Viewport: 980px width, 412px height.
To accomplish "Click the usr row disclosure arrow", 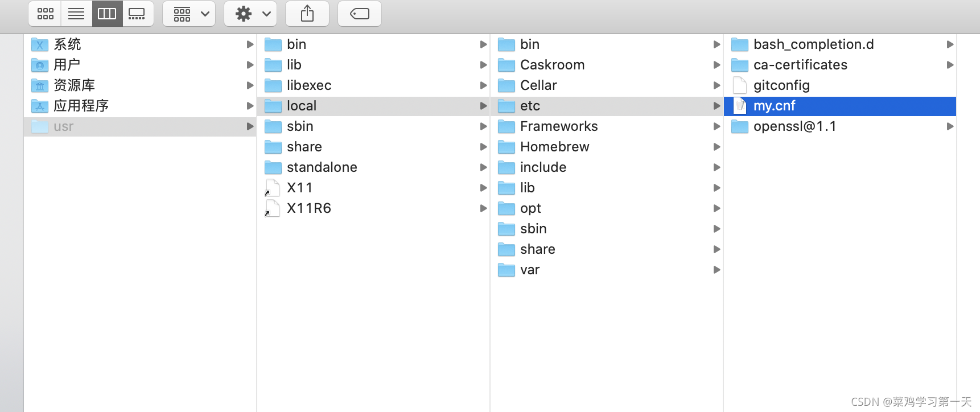I will [x=250, y=126].
